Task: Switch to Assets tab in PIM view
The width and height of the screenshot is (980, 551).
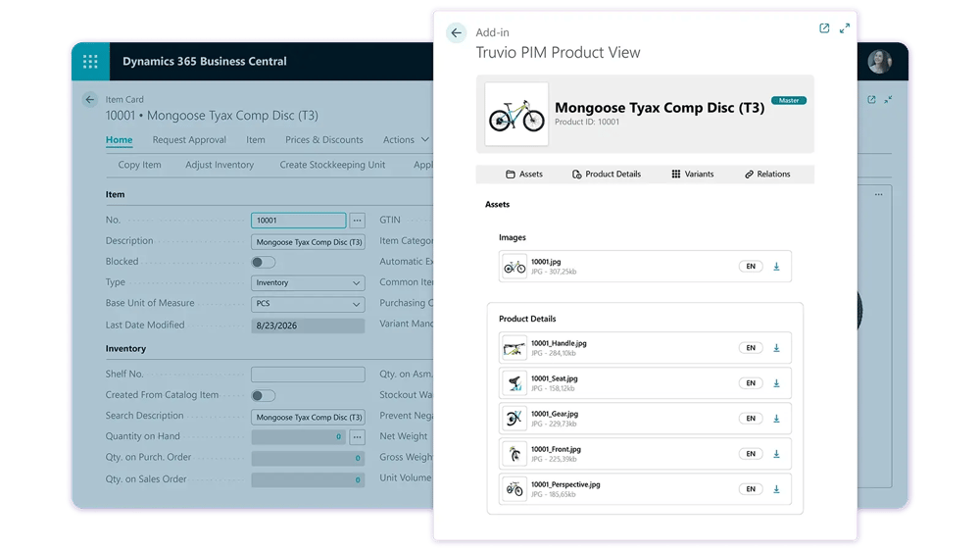Action: point(523,174)
